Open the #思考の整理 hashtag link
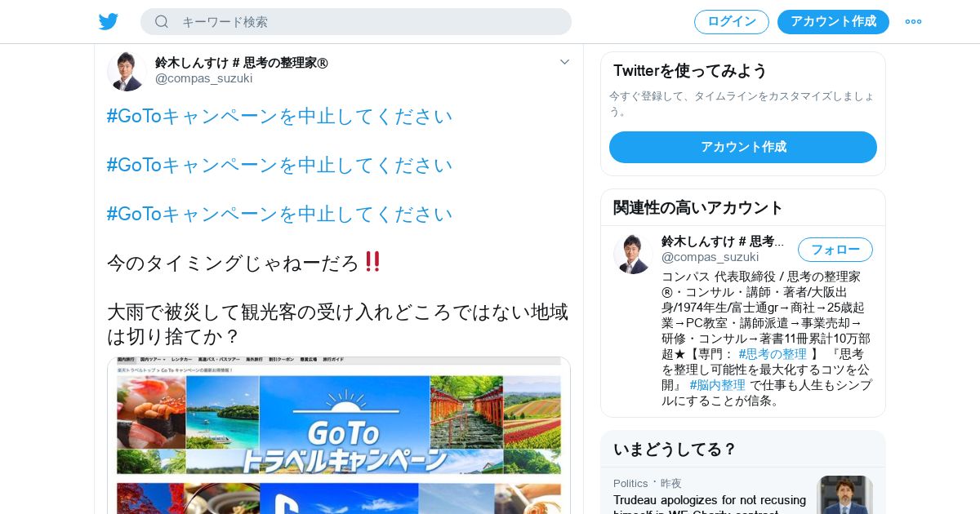This screenshot has width=980, height=514. 773,354
